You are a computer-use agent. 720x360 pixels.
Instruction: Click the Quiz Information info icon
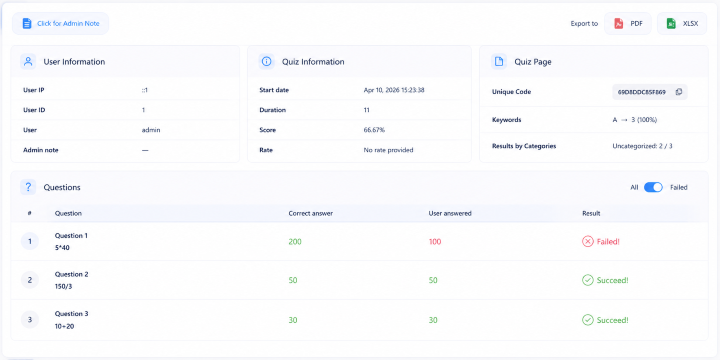[x=266, y=62]
